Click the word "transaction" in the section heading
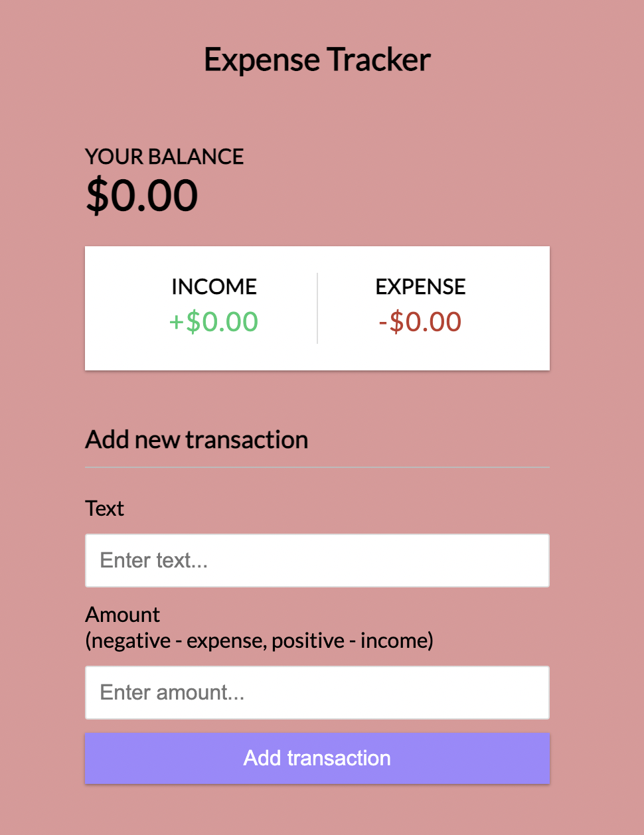The height and width of the screenshot is (835, 644). 247,440
